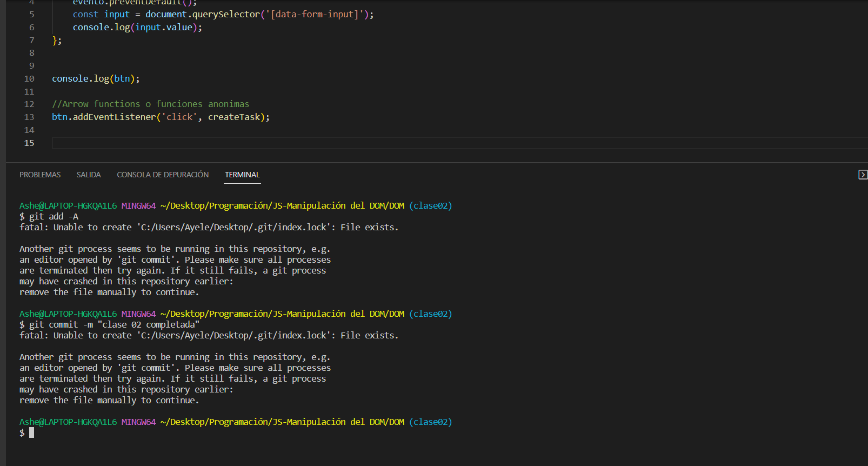The height and width of the screenshot is (466, 868).
Task: Click 'addEventListener' in line 13
Action: pyautogui.click(x=115, y=117)
